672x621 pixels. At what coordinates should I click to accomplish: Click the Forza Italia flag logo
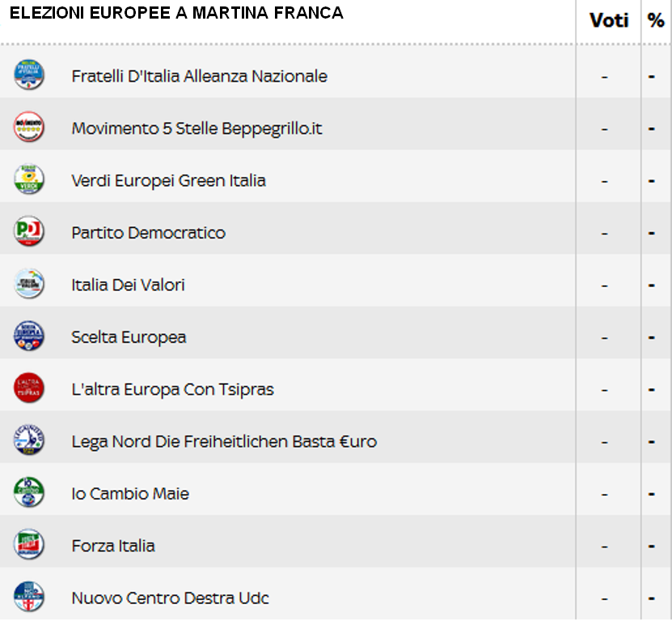[x=29, y=544]
